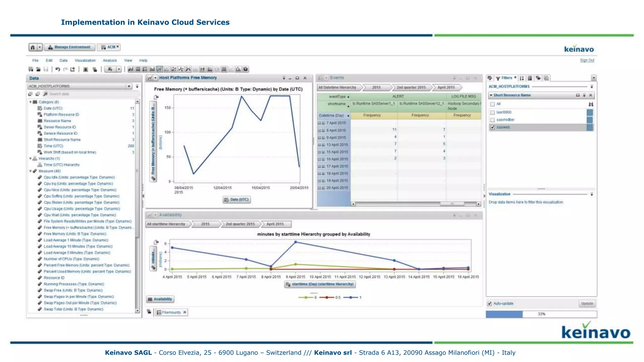Click the new exploration toolbar icon

(x=31, y=69)
